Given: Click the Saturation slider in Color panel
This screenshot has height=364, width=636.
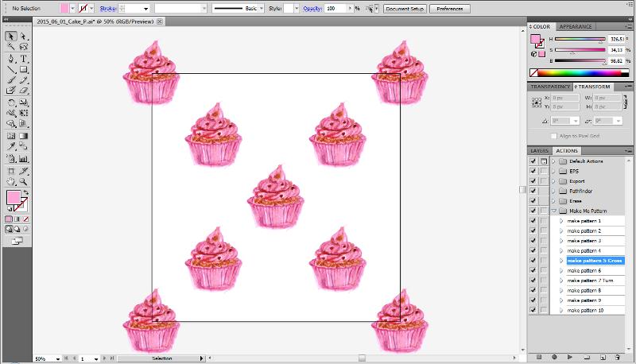Looking at the screenshot, I should tap(580, 50).
